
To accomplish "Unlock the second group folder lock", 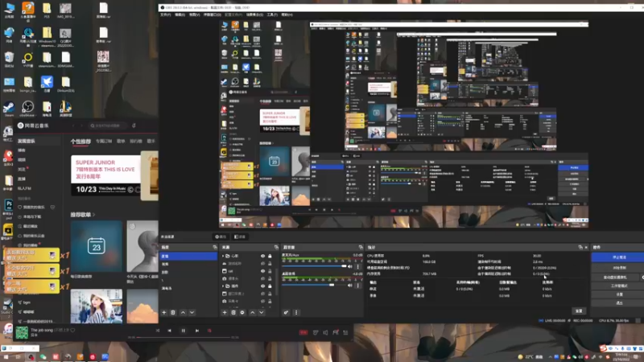I will [270, 286].
